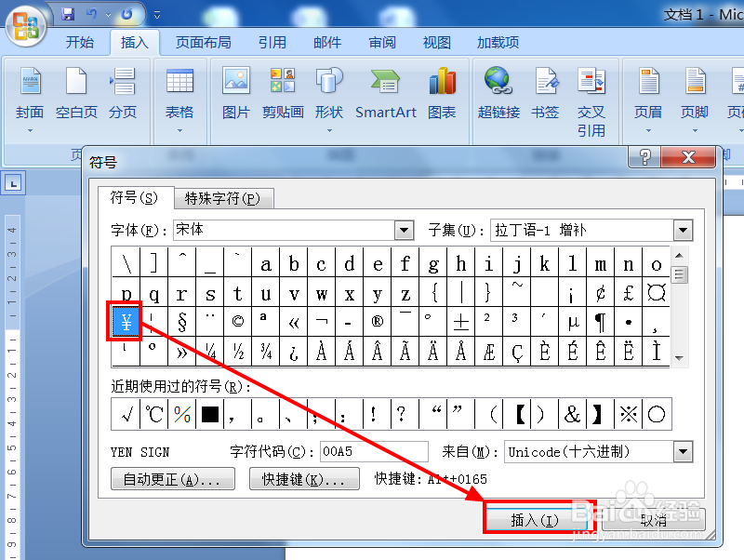Screen dimensions: 744x560
Task: Insert a 书签 bookmark
Action: coord(547,93)
